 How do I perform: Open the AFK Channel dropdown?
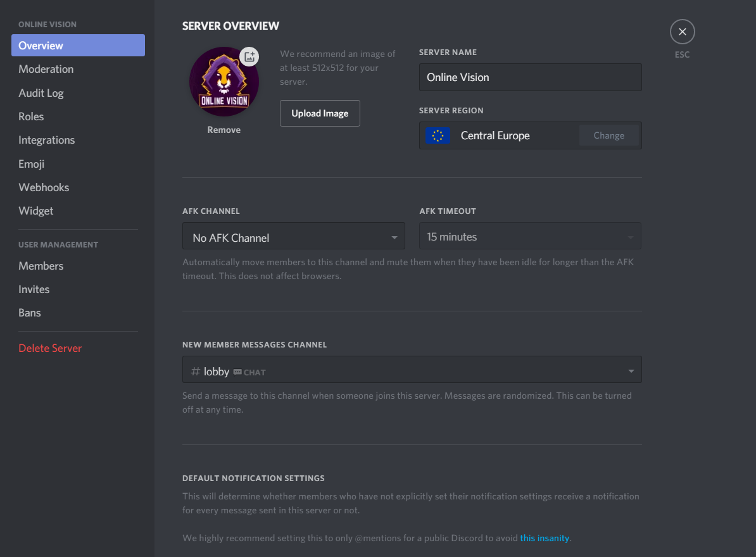(x=293, y=237)
